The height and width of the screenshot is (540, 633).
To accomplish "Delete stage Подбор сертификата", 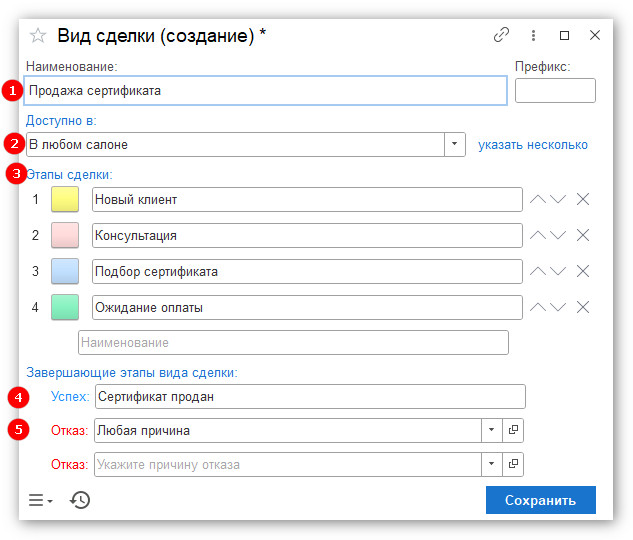I will coord(583,271).
